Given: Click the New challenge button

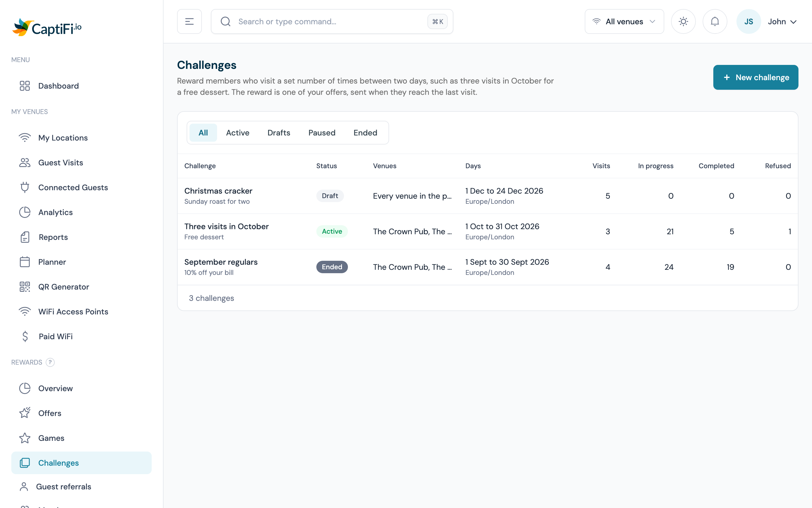Looking at the screenshot, I should tap(756, 77).
